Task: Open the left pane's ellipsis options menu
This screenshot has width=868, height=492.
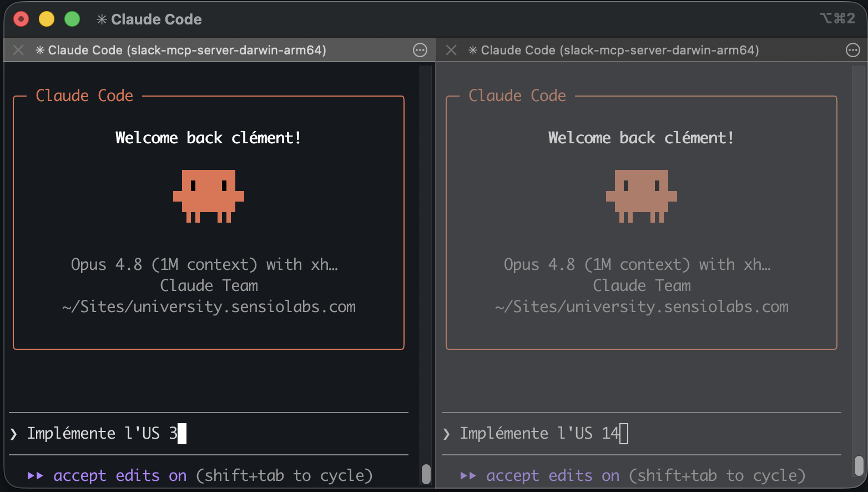Action: point(420,50)
